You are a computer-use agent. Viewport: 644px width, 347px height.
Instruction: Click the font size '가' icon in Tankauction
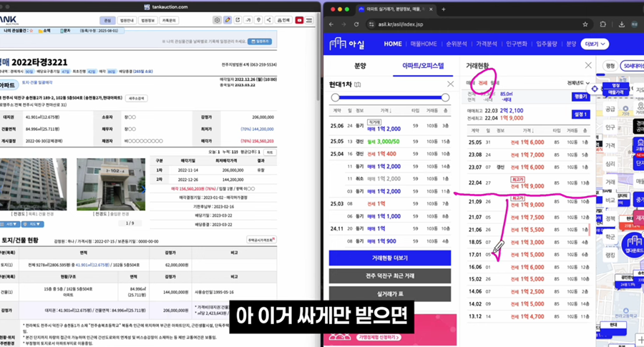click(248, 20)
